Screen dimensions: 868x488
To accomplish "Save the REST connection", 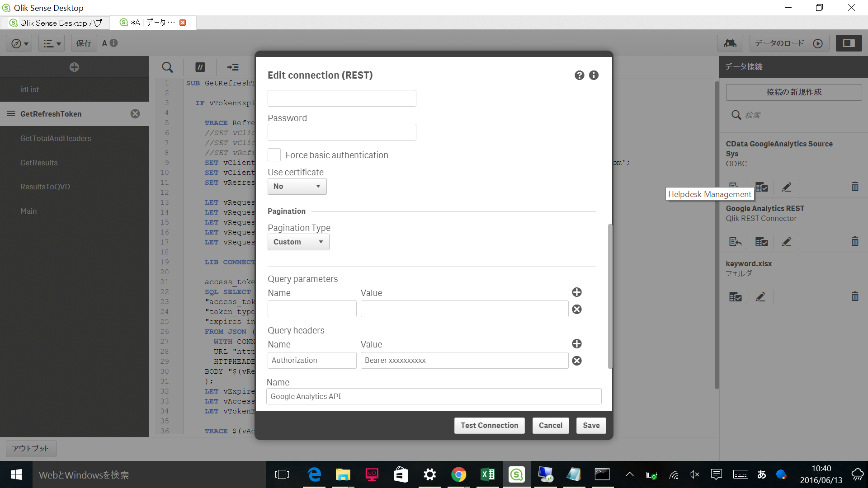I will (591, 425).
